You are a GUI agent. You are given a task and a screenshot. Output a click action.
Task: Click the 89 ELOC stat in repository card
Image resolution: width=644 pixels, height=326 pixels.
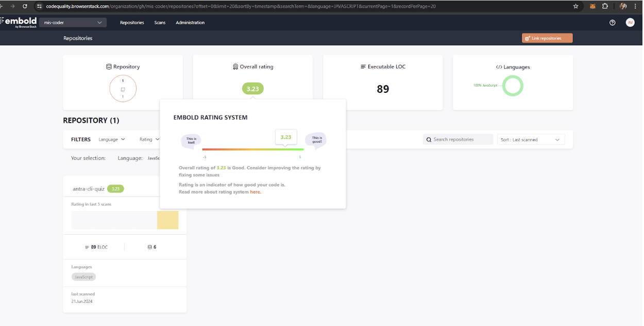click(x=96, y=247)
